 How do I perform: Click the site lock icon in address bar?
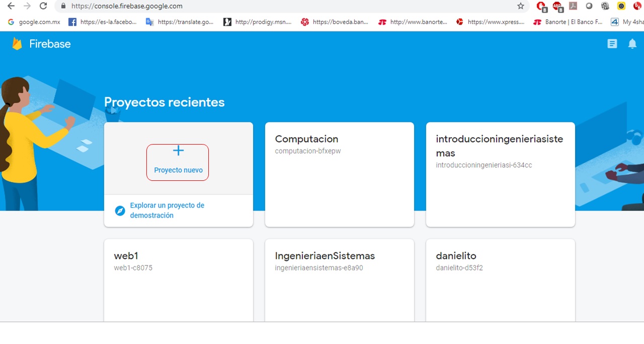(x=63, y=6)
